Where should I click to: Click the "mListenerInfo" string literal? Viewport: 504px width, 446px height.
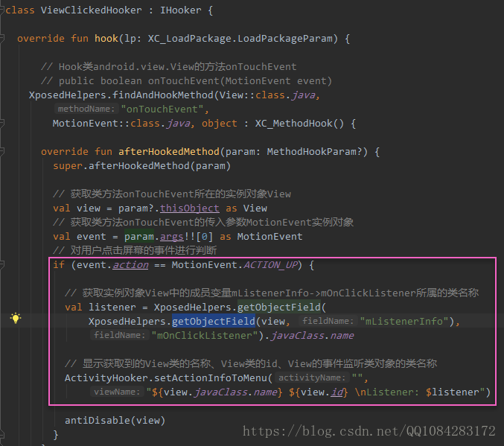pyautogui.click(x=404, y=321)
